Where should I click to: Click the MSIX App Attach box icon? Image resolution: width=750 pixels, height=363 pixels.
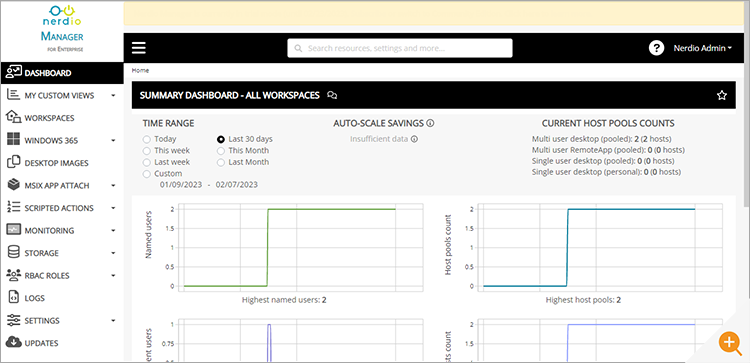click(13, 185)
